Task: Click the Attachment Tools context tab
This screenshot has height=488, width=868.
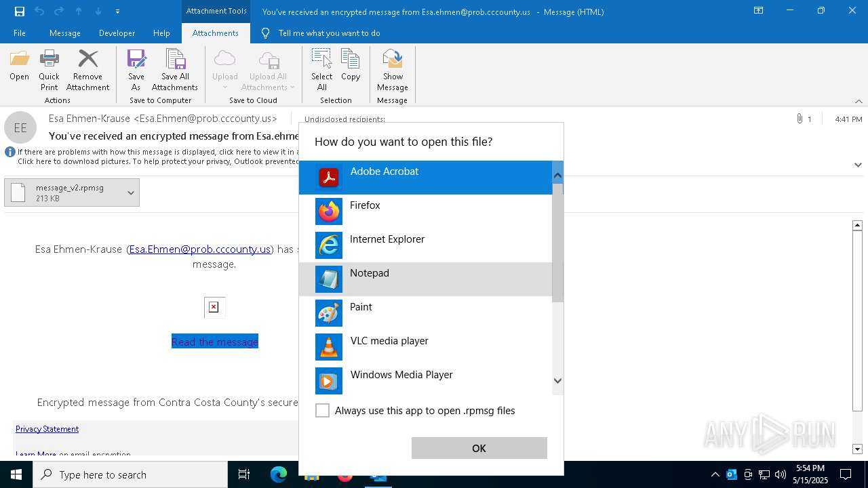Action: (x=216, y=11)
